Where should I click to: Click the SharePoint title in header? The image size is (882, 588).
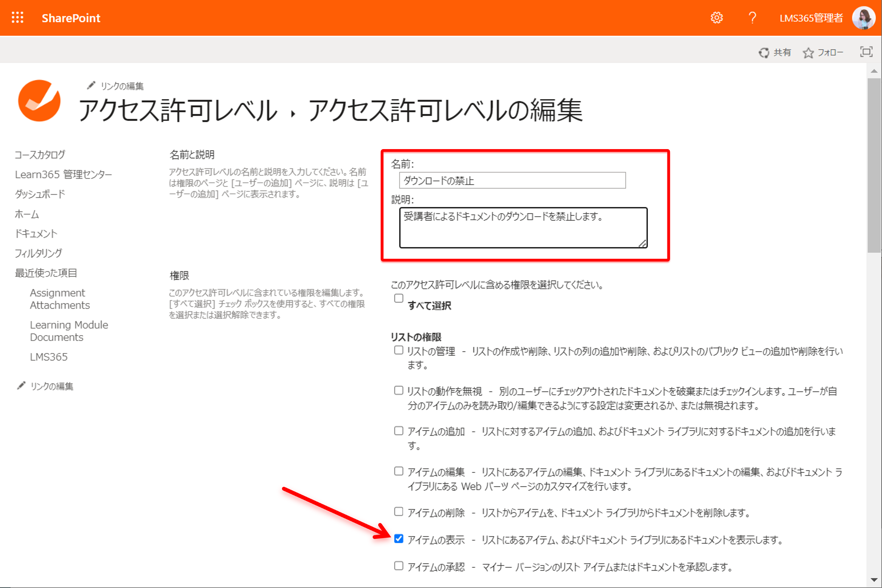coord(71,18)
